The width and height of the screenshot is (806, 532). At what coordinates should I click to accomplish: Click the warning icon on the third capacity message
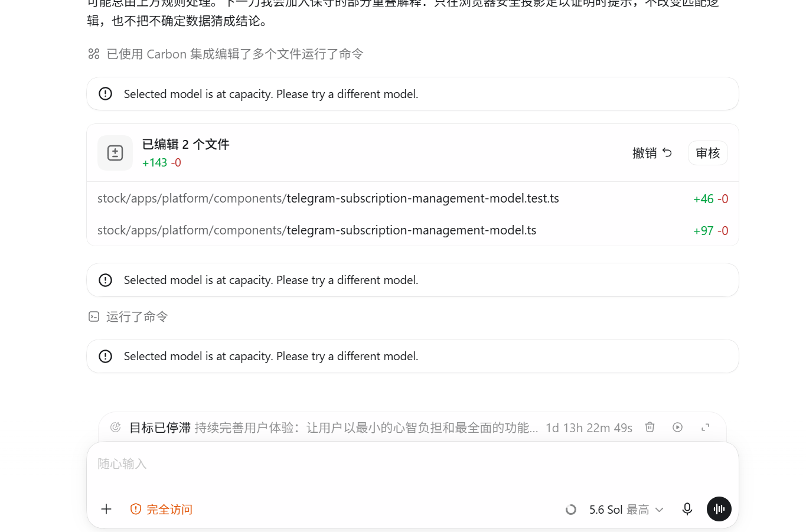pyautogui.click(x=105, y=356)
